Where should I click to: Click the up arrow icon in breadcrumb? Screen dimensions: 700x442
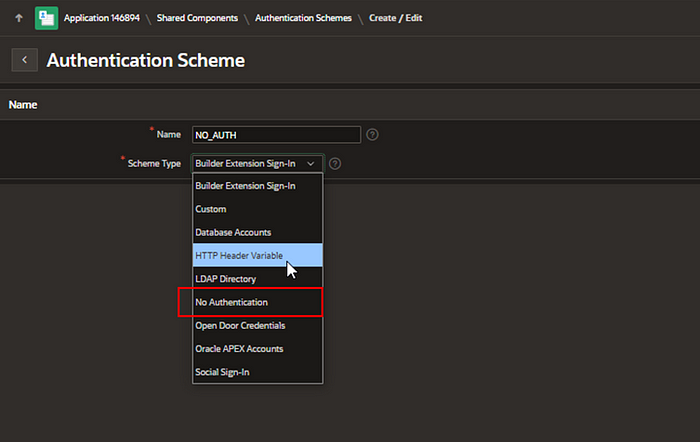(19, 18)
